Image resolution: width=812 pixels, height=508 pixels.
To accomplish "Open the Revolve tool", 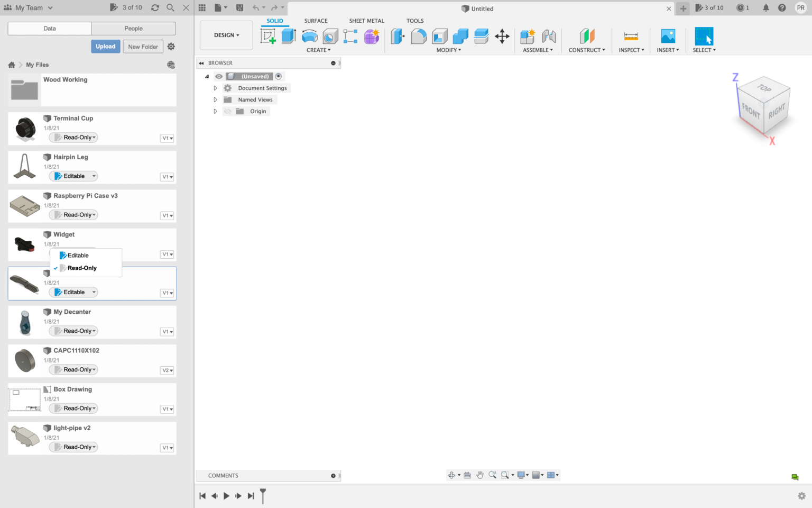I will point(309,36).
